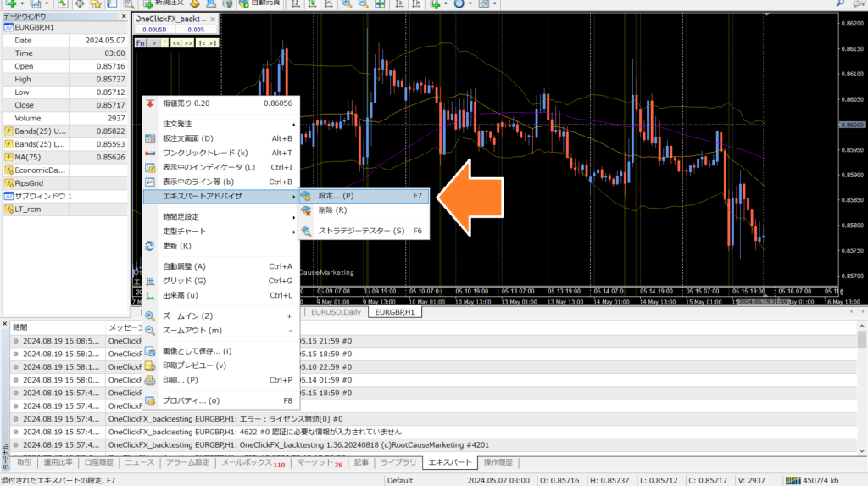The height and width of the screenshot is (486, 868).
Task: Choose 削除 (R) to remove the expert
Action: pyautogui.click(x=331, y=210)
